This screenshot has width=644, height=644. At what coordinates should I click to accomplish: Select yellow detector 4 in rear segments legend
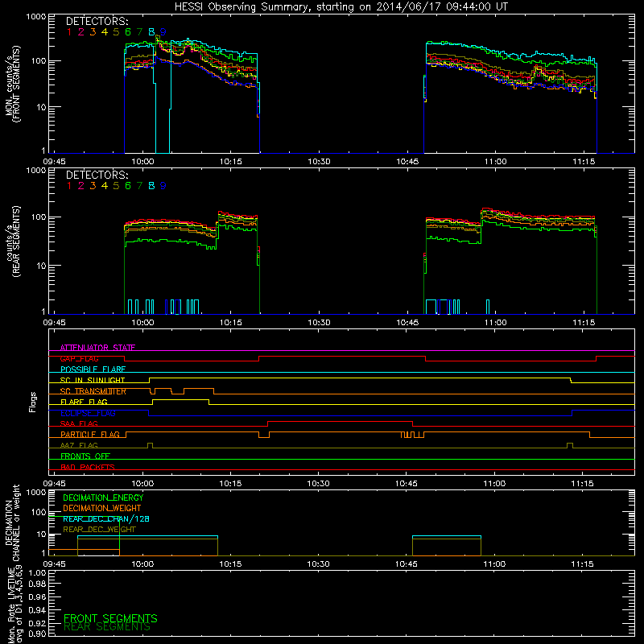click(x=105, y=186)
